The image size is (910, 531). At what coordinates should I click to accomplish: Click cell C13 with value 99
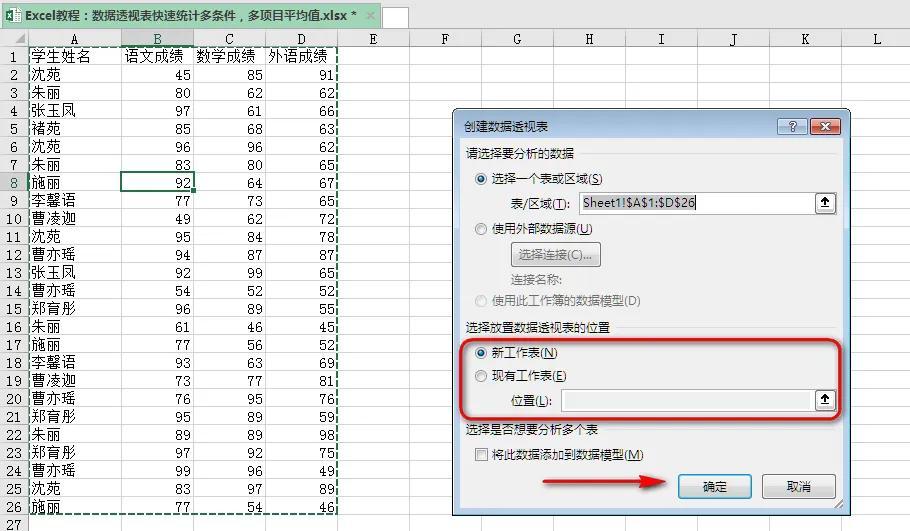coord(229,273)
